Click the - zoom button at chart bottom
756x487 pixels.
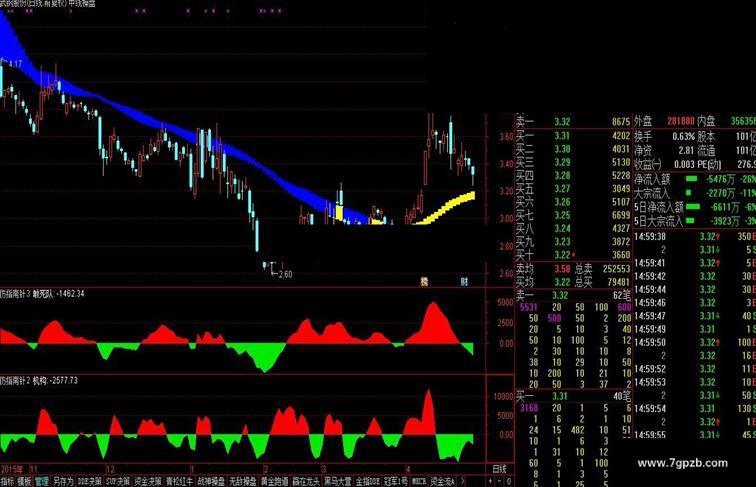coord(499,481)
